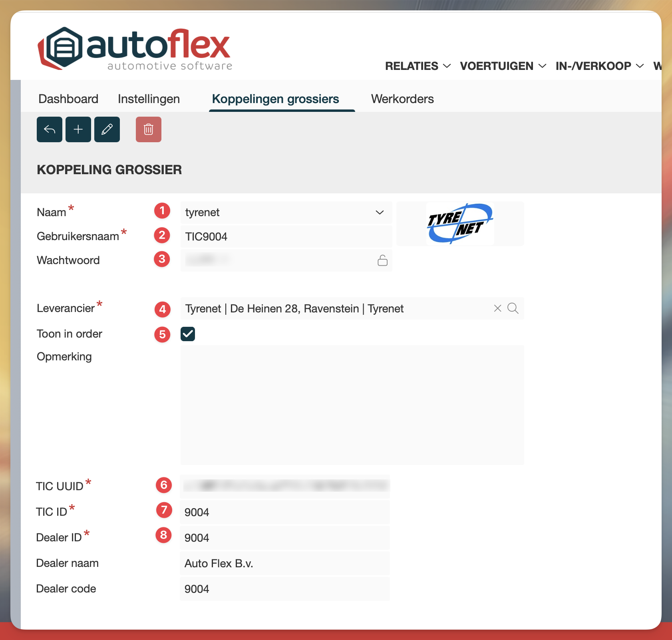The image size is (672, 640).
Task: Add a new koppeling with plus button
Action: (78, 129)
